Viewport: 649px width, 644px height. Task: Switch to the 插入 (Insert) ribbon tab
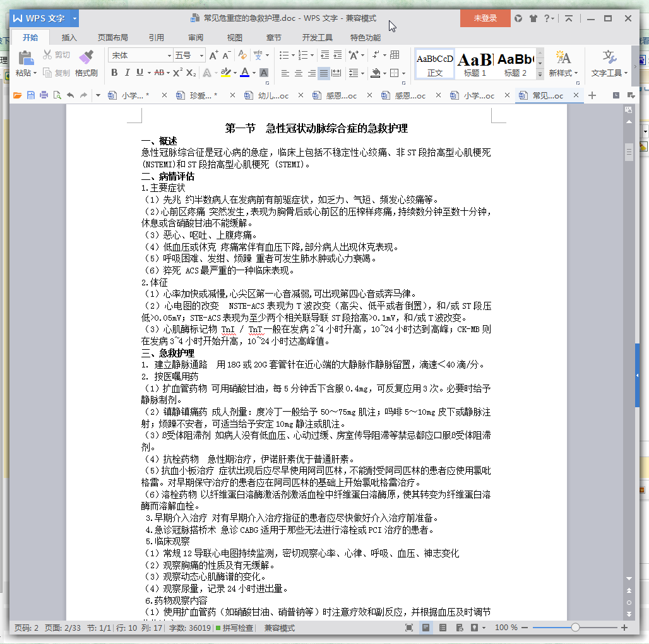pyautogui.click(x=69, y=37)
